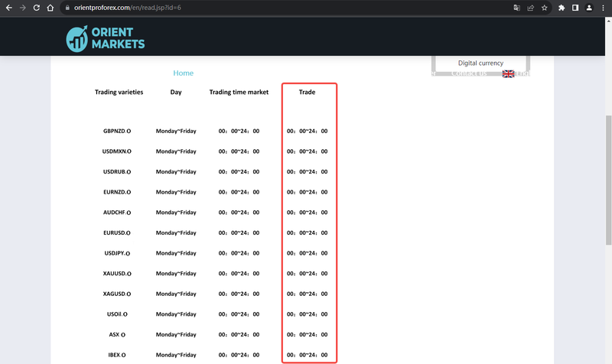Click the padlock site info icon
The height and width of the screenshot is (364, 612).
67,8
